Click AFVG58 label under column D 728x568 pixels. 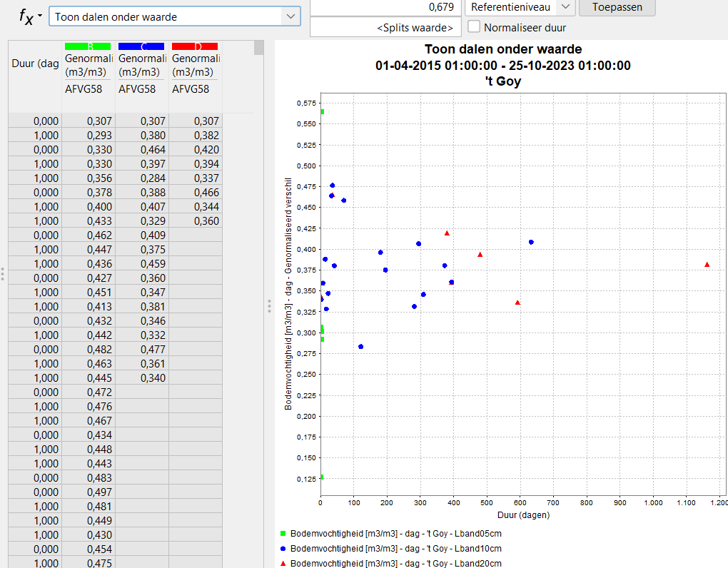coord(191,88)
